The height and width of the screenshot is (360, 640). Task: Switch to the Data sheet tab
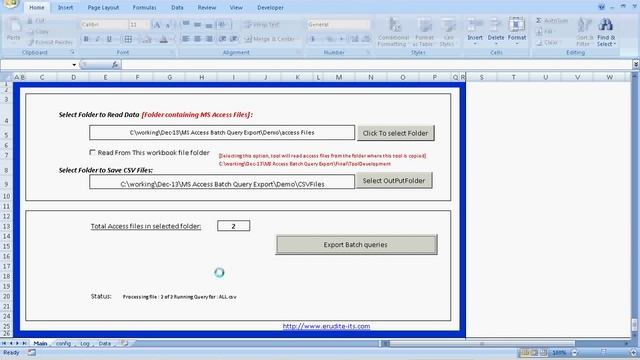(104, 343)
